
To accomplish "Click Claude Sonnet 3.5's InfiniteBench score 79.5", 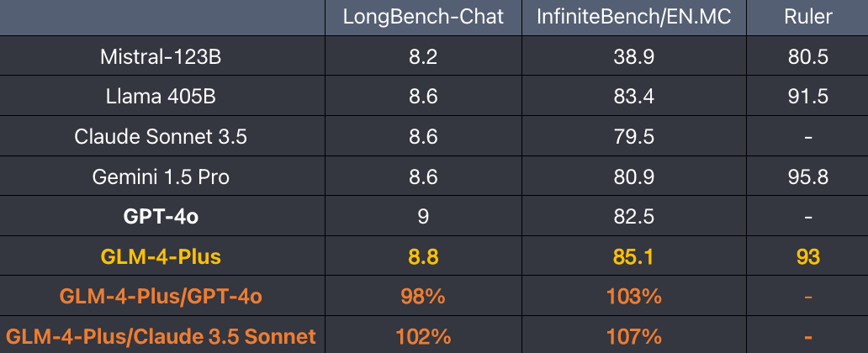I will pos(634,137).
